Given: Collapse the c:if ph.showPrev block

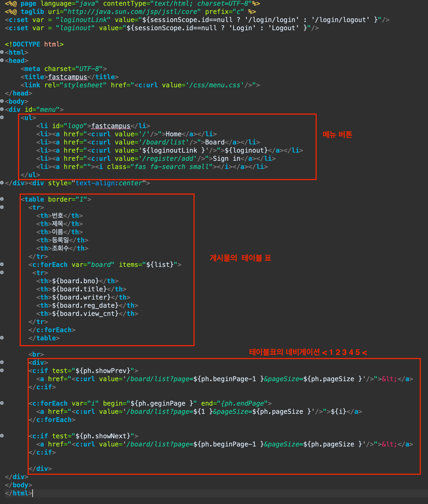Looking at the screenshot, I should (x=2, y=370).
